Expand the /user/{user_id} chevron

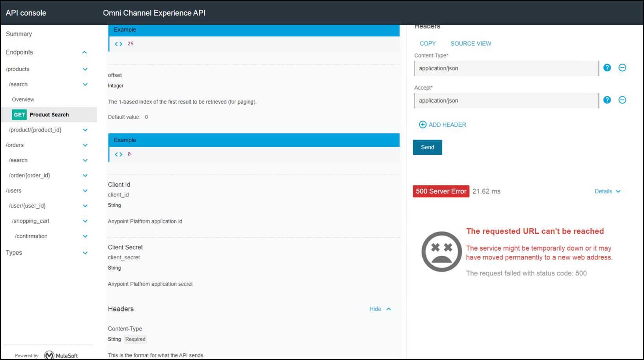[85, 206]
